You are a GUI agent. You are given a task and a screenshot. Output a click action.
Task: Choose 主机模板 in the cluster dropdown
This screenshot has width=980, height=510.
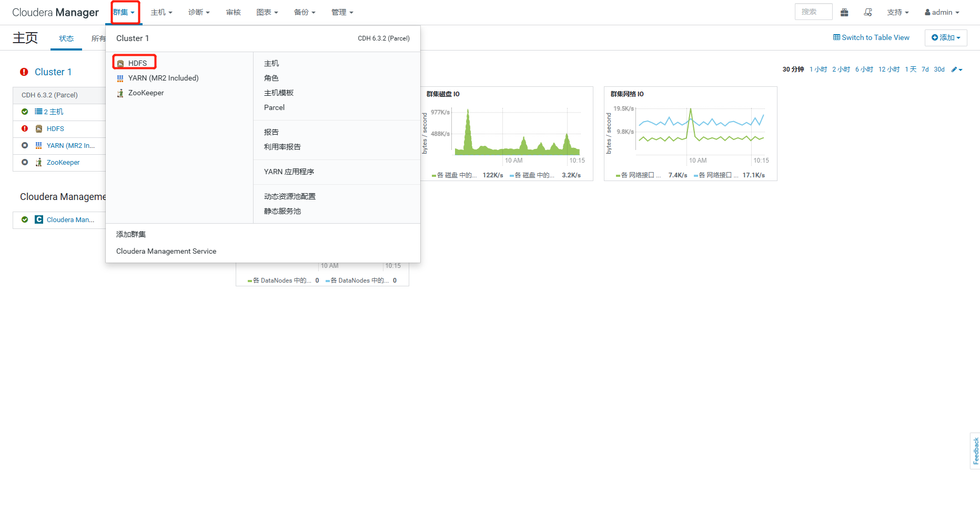click(x=279, y=93)
